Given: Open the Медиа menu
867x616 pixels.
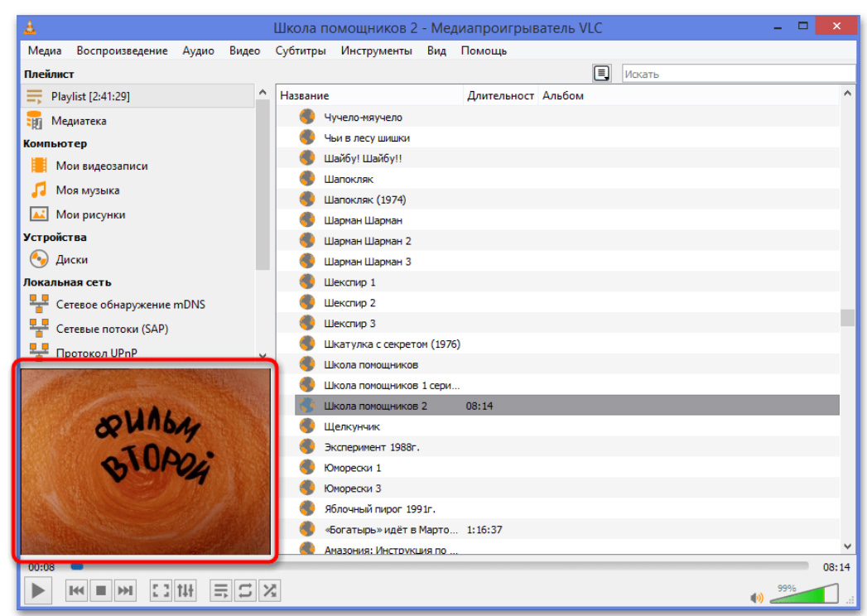Looking at the screenshot, I should tap(45, 51).
